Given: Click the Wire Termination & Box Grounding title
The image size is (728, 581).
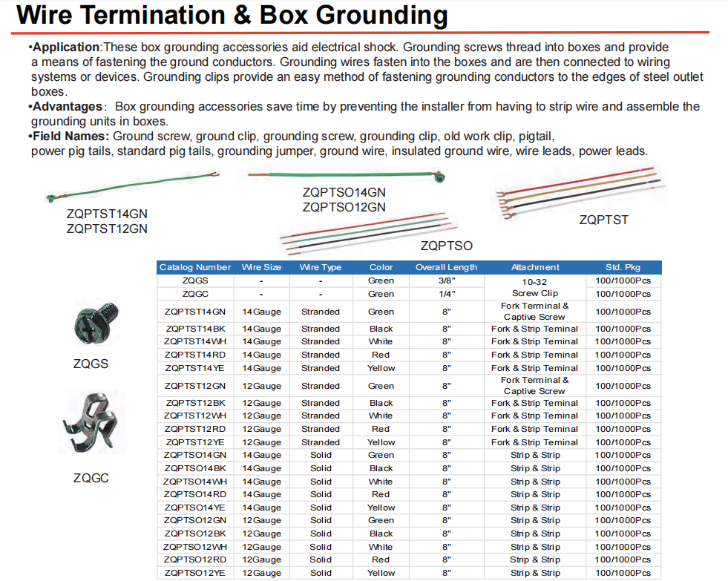Looking at the screenshot, I should [232, 15].
